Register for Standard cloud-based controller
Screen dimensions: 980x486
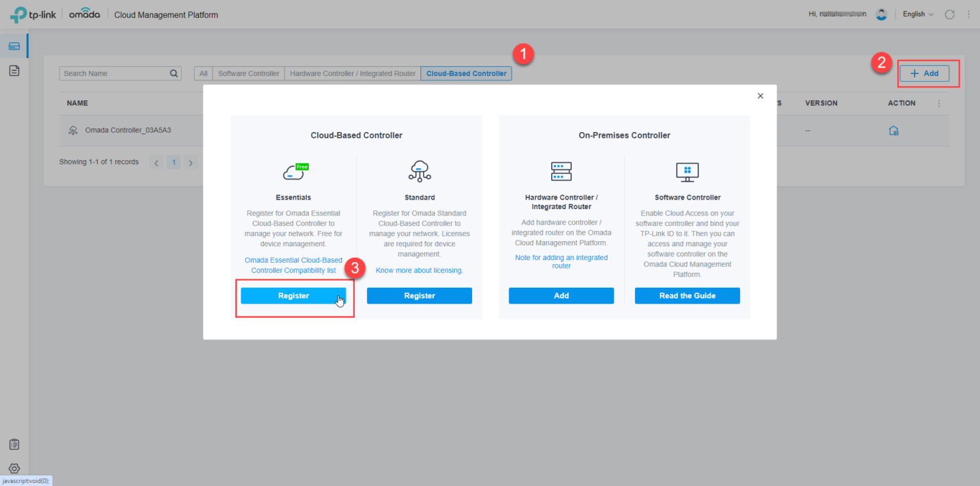[x=419, y=296]
